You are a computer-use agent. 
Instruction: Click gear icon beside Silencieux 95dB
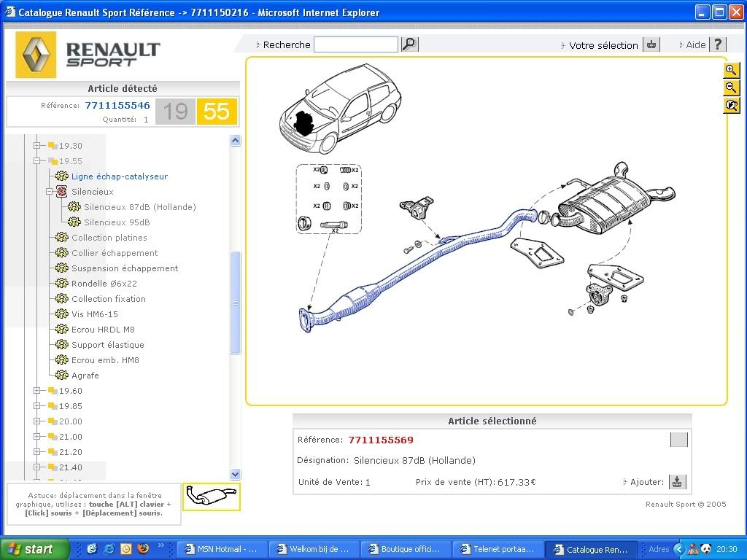point(74,222)
